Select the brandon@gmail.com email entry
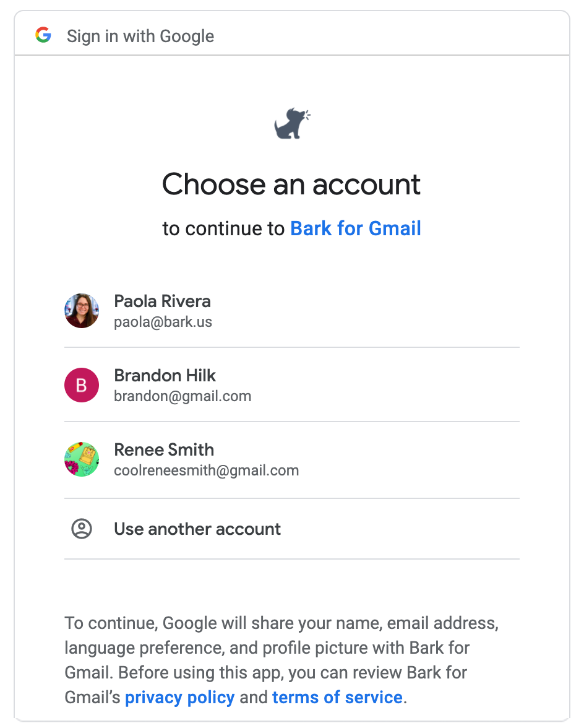The width and height of the screenshot is (584, 728). 182,396
